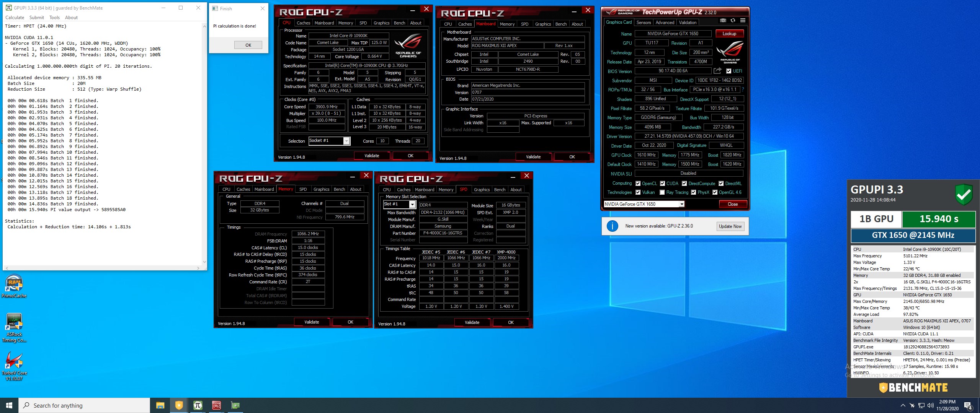Select the TurboV Core desktop shortcut
The image size is (980, 413).
click(14, 366)
